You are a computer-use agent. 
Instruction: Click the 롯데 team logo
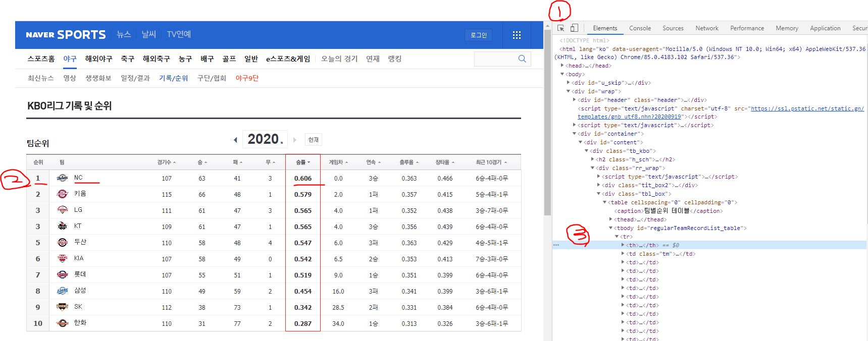(x=62, y=274)
